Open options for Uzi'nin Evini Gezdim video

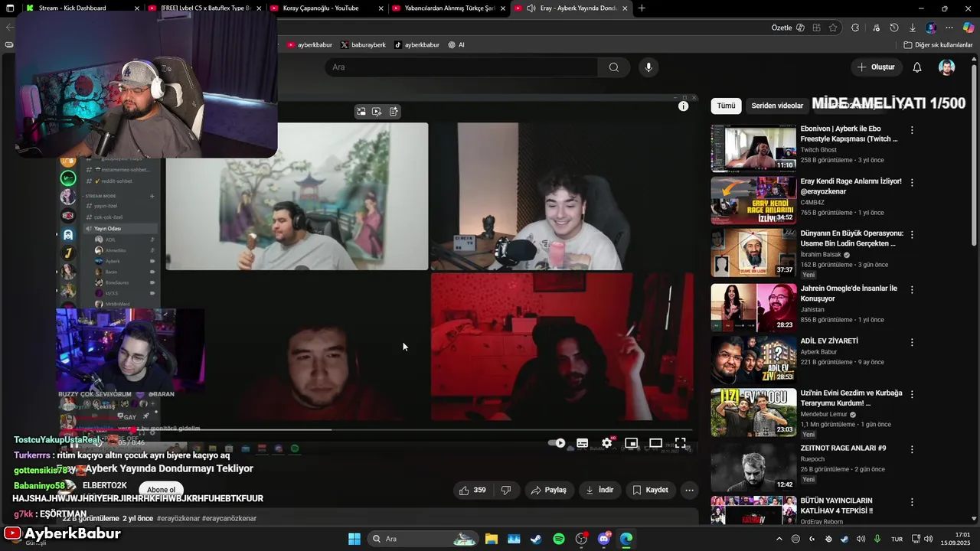pos(912,393)
